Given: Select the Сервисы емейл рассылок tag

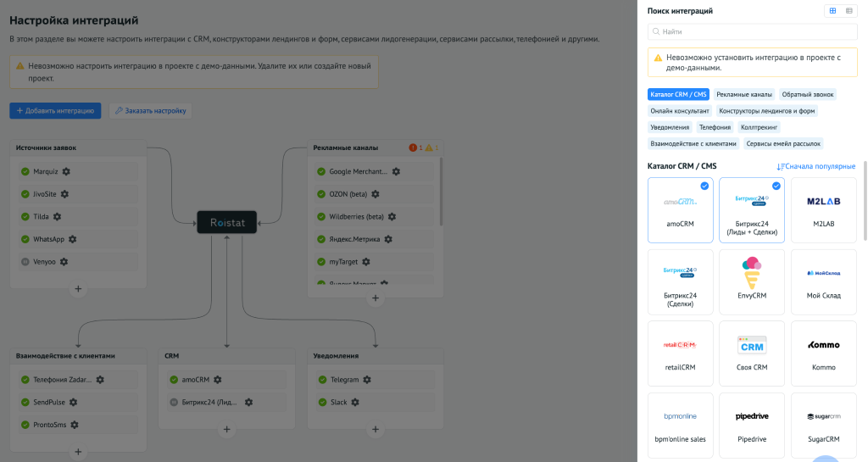Looking at the screenshot, I should tap(783, 144).
